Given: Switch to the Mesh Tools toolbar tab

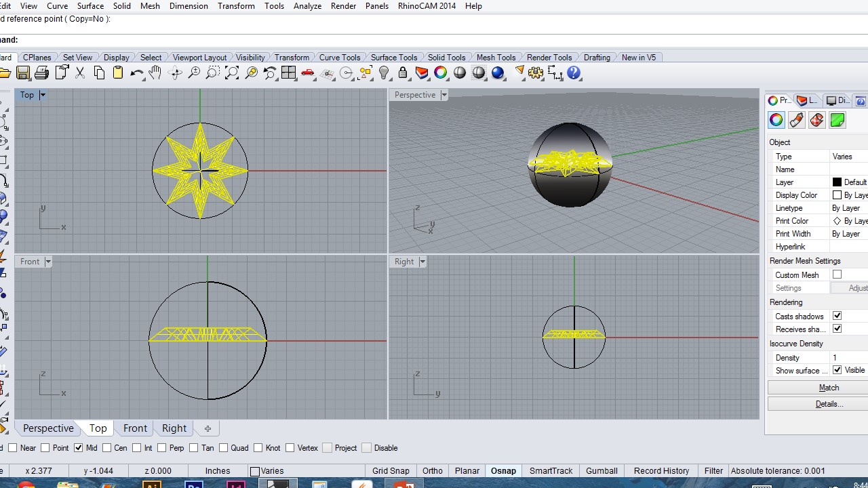Looking at the screenshot, I should click(496, 58).
